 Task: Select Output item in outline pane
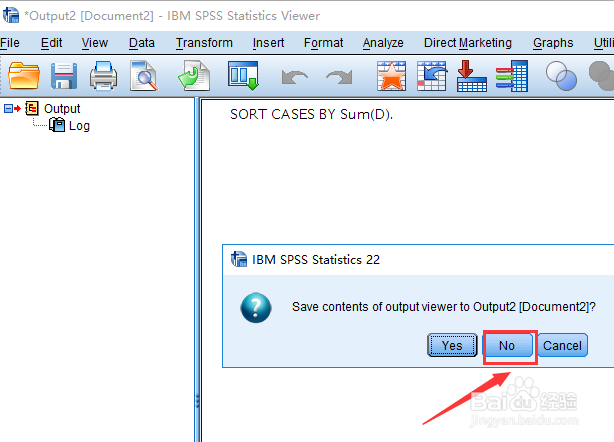coord(62,108)
